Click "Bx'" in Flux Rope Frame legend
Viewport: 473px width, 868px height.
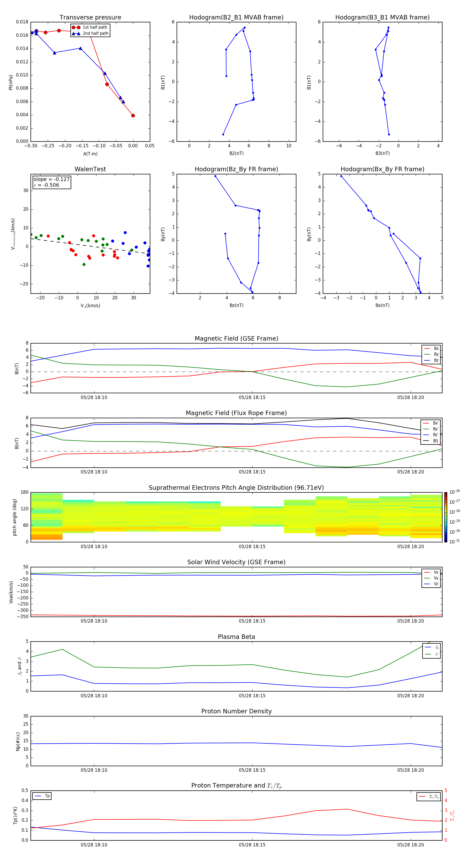point(436,423)
